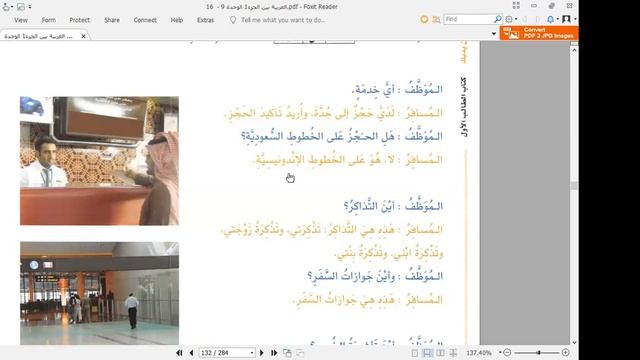This screenshot has width=640, height=360.
Task: Click vertical margin text 'كتاب الطالب الأول'
Action: coord(464,107)
